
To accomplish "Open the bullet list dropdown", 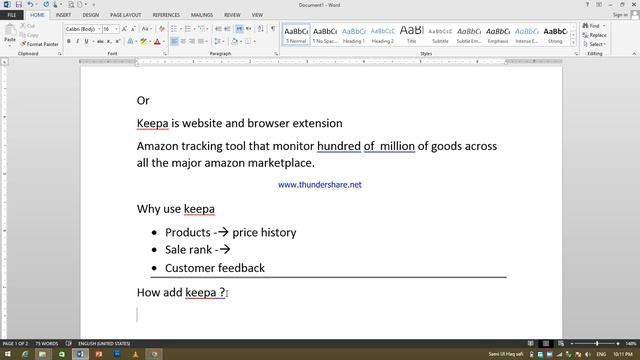I will [180, 29].
